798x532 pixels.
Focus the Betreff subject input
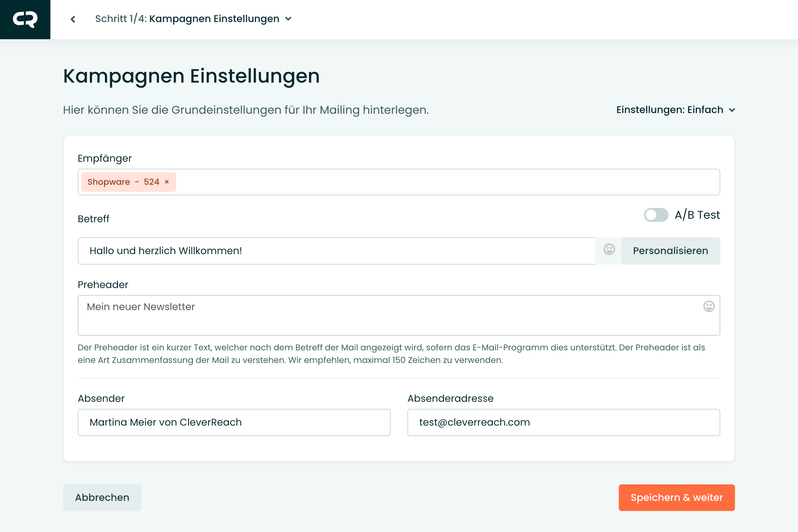click(x=336, y=251)
